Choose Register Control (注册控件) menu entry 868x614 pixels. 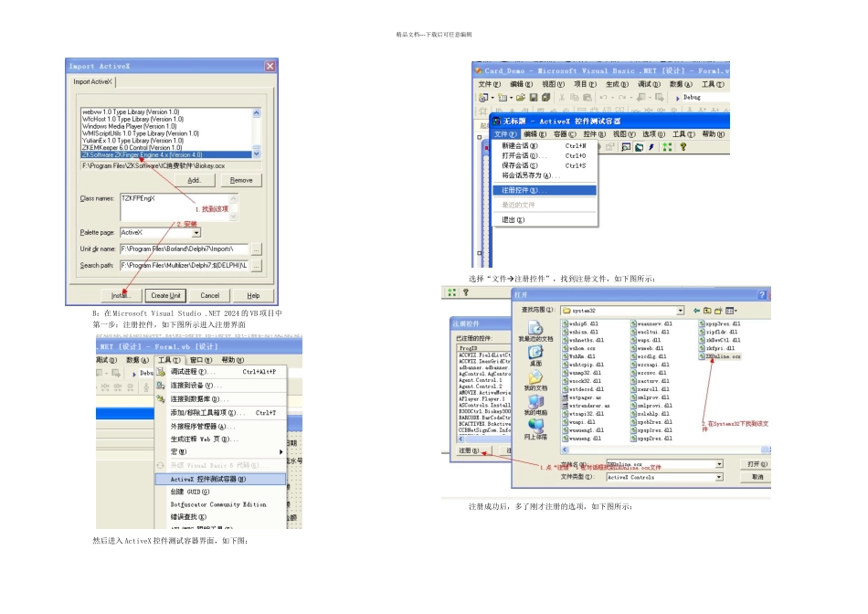(x=545, y=190)
